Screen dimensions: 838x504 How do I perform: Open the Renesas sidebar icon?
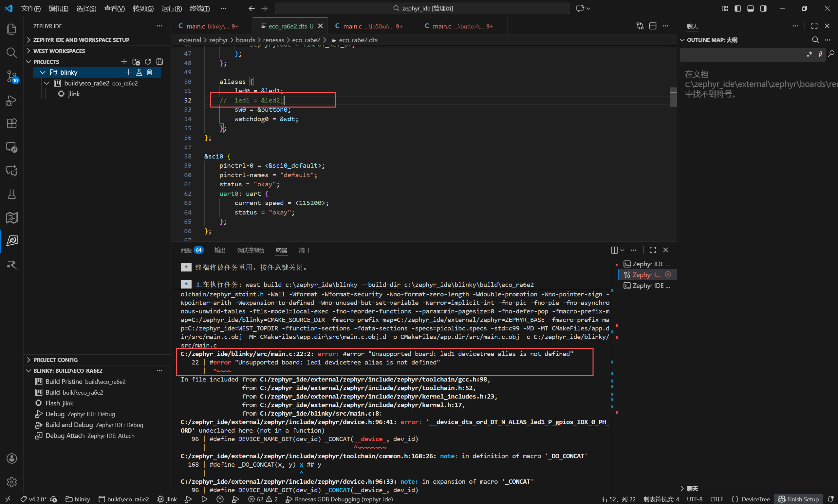tap(11, 265)
